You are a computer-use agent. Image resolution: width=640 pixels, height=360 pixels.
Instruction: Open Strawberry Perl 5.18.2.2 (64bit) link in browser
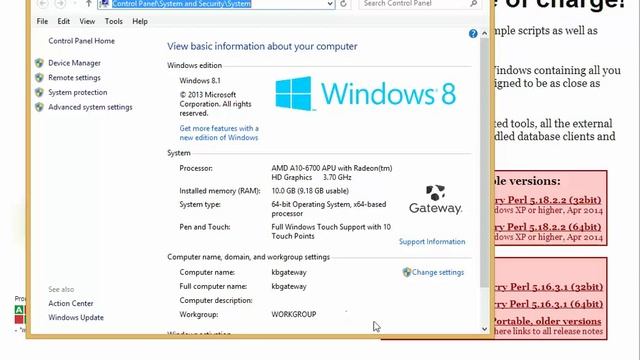pyautogui.click(x=548, y=227)
